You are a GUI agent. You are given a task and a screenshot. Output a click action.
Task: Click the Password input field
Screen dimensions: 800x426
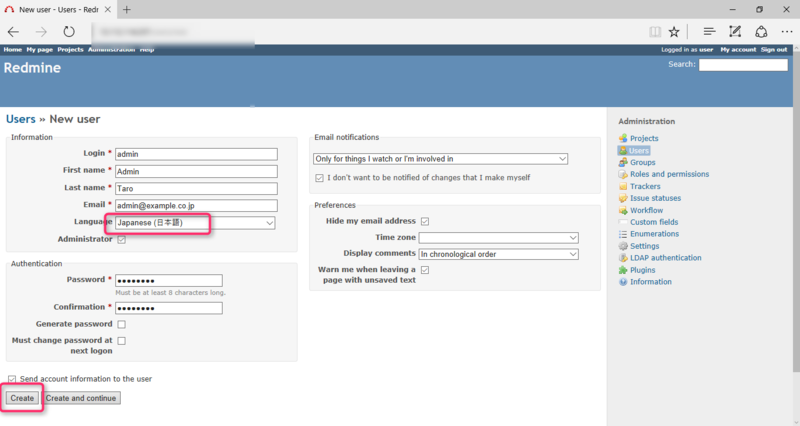[x=169, y=281]
